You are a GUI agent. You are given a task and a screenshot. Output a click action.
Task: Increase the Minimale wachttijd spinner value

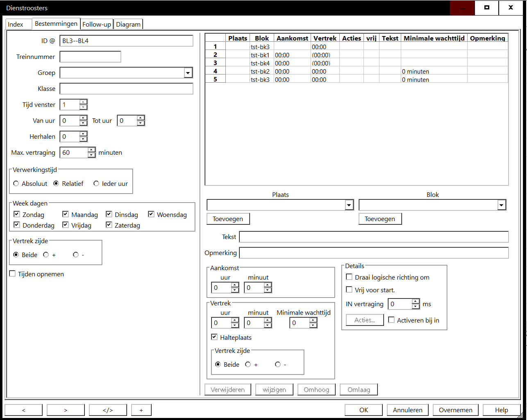[x=313, y=321]
